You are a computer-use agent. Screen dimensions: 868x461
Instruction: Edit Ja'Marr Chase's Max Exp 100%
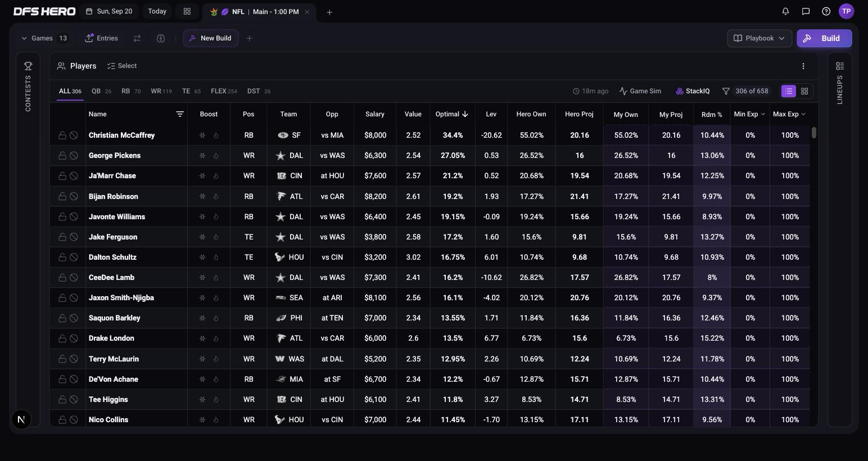[x=790, y=176]
